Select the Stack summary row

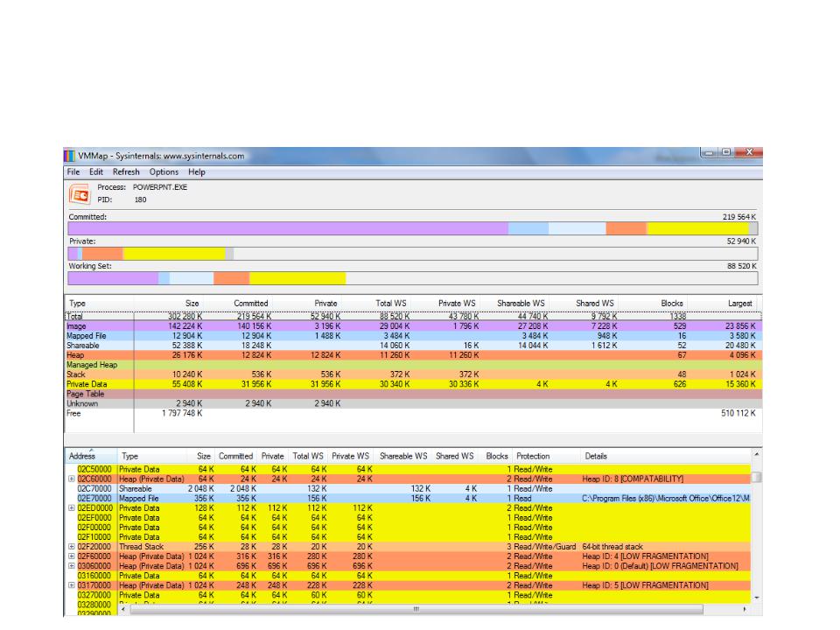[x=413, y=374]
